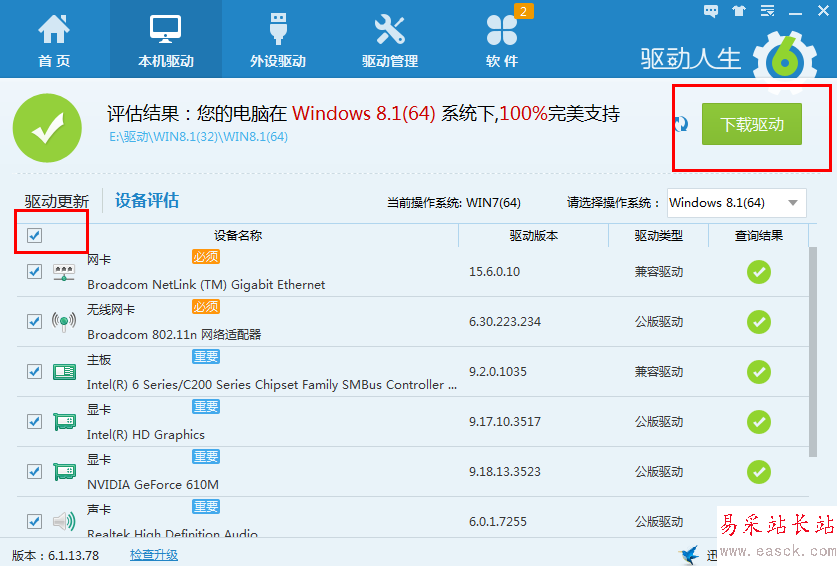This screenshot has width=837, height=566.
Task: Uncheck the NVIDIA GeForce 610M checkbox
Action: tap(35, 472)
